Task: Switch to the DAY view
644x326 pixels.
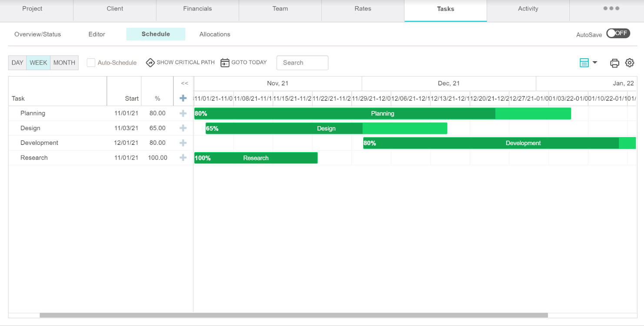Action: [x=17, y=63]
